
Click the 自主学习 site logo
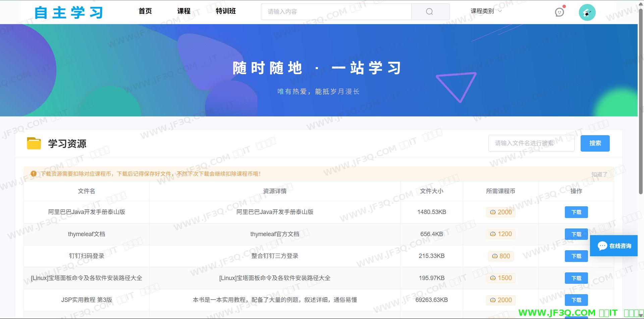pyautogui.click(x=69, y=13)
